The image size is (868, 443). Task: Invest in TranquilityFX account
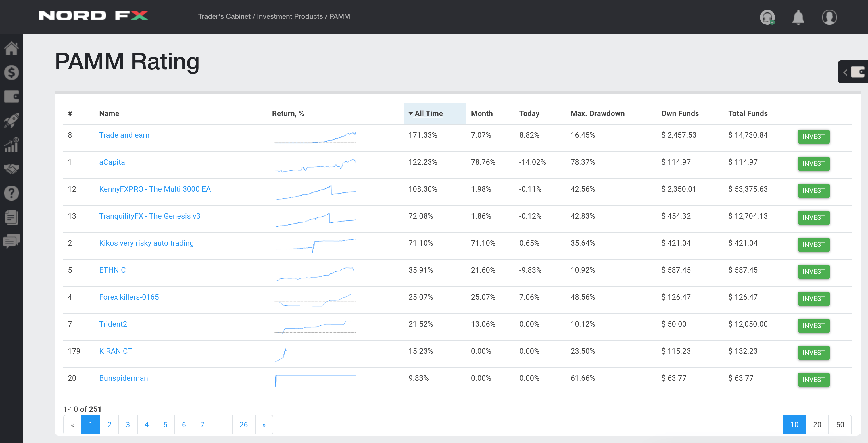[x=813, y=217]
